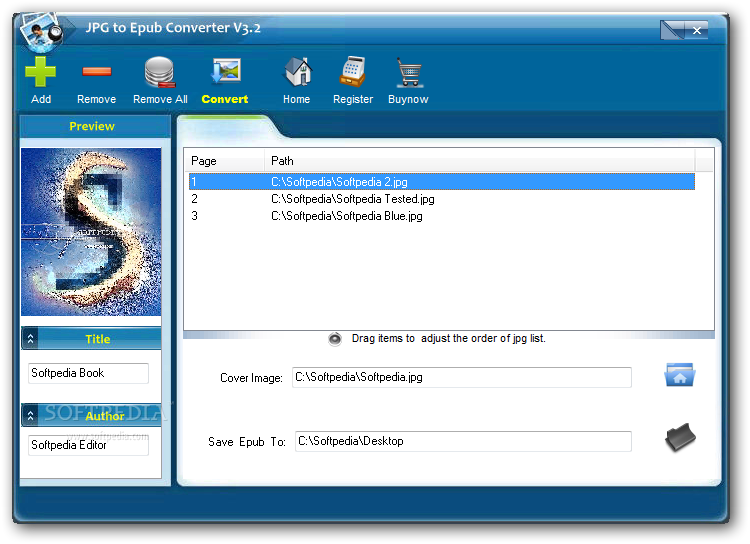Browse for cover image with blue folder icon
Screen dimensions: 750x544
point(680,374)
